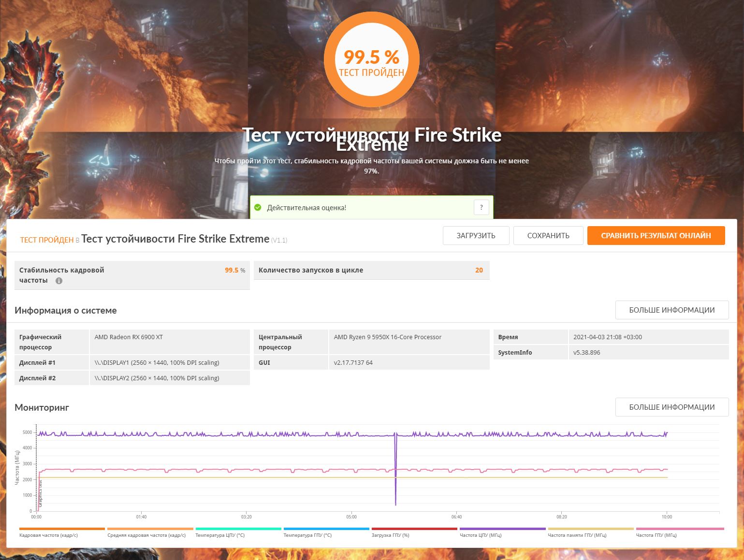Screen dimensions: 744x560
Task: Click the СОХРАНИТЬ button
Action: pos(548,235)
